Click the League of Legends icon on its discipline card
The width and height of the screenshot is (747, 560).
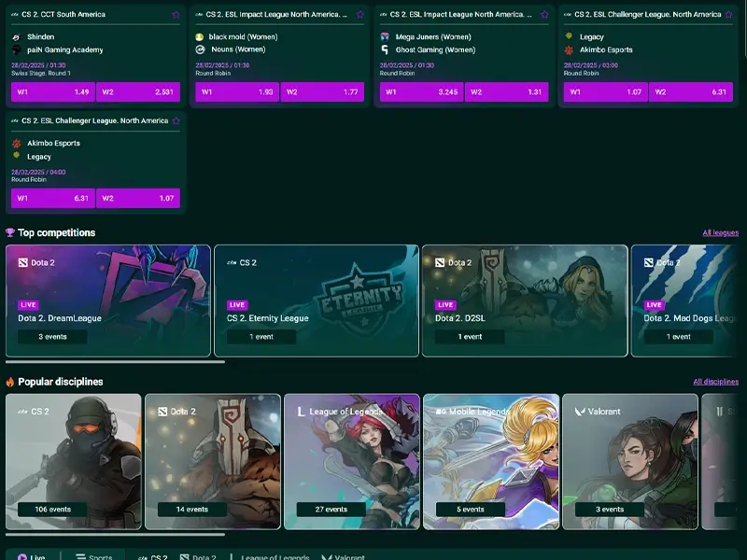[x=301, y=412]
